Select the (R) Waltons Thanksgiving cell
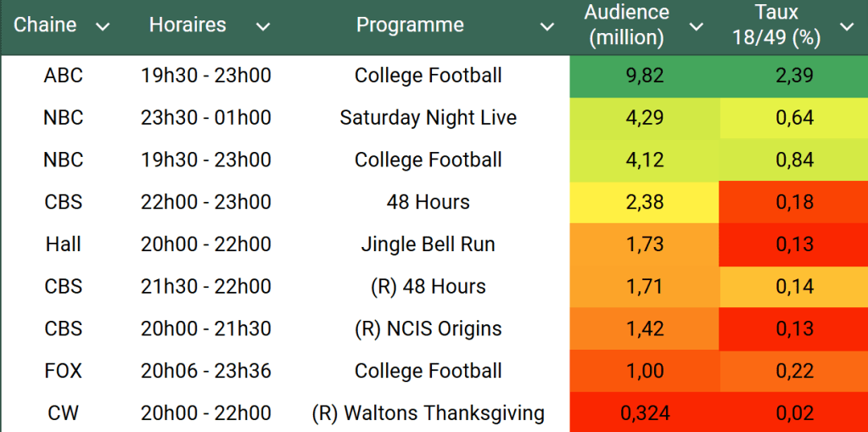868x432 pixels. pyautogui.click(x=428, y=413)
